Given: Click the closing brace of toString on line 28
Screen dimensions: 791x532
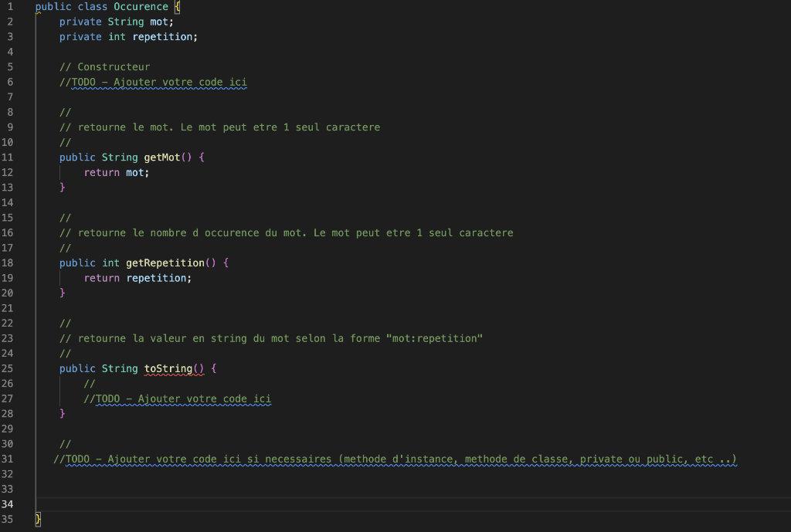Looking at the screenshot, I should pyautogui.click(x=63, y=413).
